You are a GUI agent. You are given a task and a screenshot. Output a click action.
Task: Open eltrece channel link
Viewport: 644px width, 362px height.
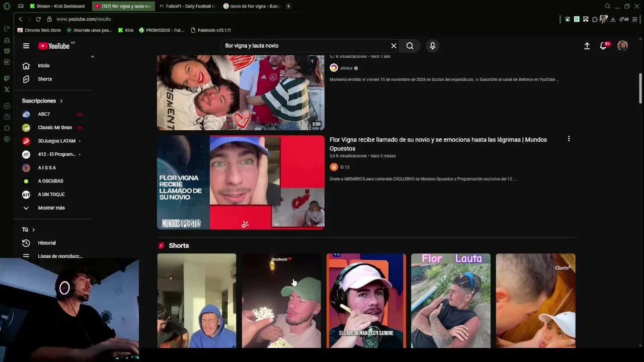346,68
